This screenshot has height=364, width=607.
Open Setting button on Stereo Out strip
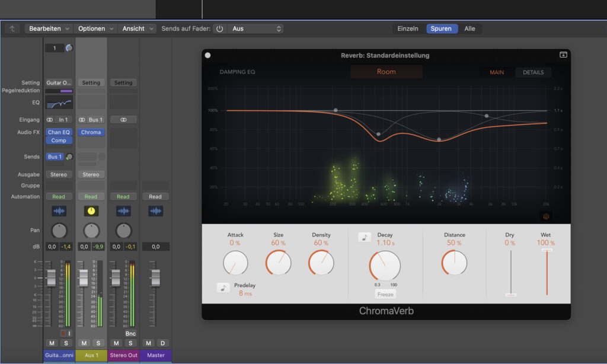tap(123, 83)
